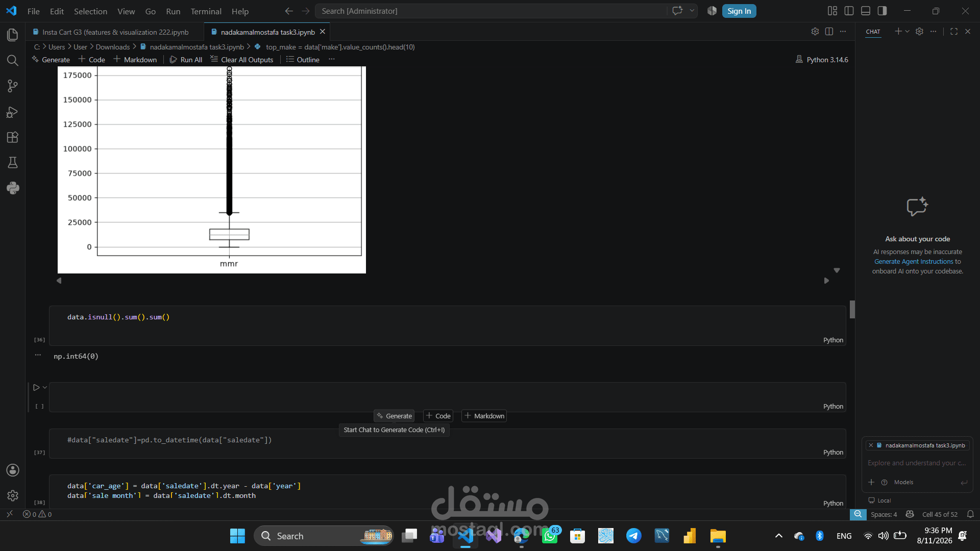The image size is (980, 551).
Task: Show hidden system tray icons
Action: (778, 536)
